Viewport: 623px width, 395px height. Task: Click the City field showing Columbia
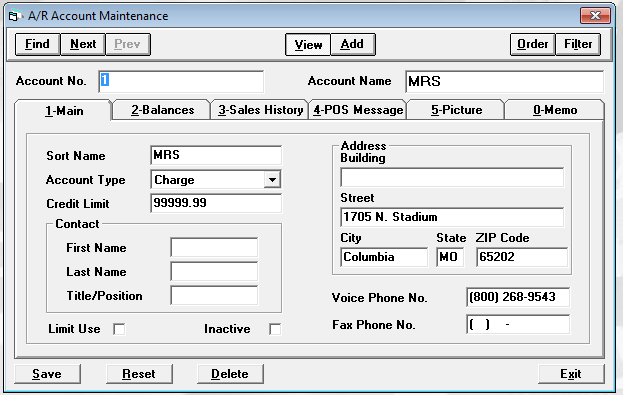(384, 257)
